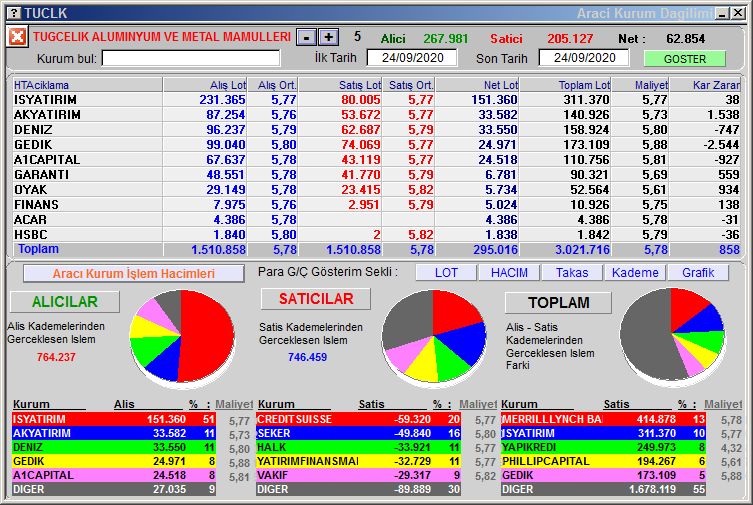Click the green GOSTER button

point(684,59)
